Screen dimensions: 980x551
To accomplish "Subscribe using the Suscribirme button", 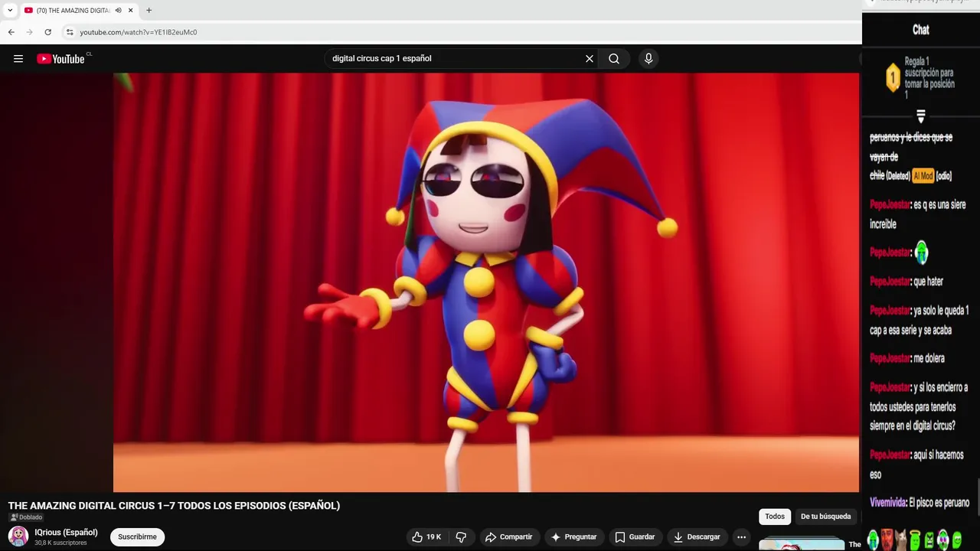I will point(137,537).
